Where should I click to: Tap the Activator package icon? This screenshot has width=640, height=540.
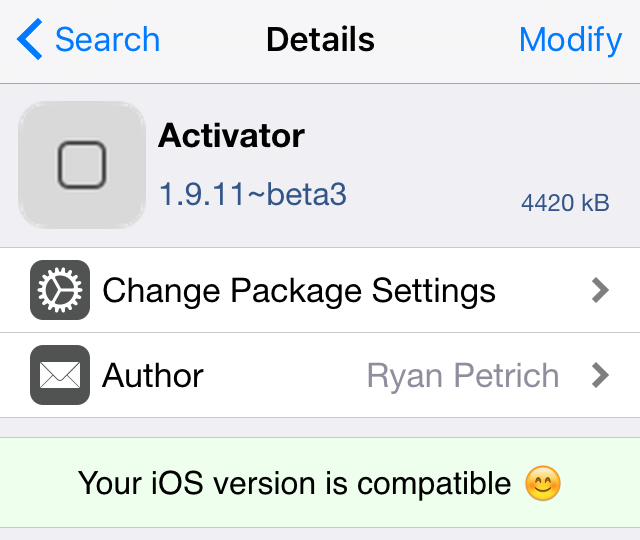pyautogui.click(x=82, y=165)
